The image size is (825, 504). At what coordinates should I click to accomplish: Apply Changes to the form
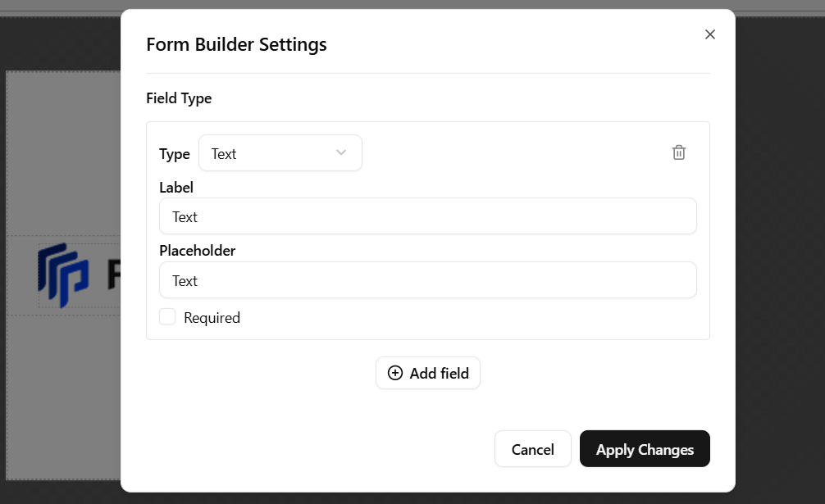645,449
